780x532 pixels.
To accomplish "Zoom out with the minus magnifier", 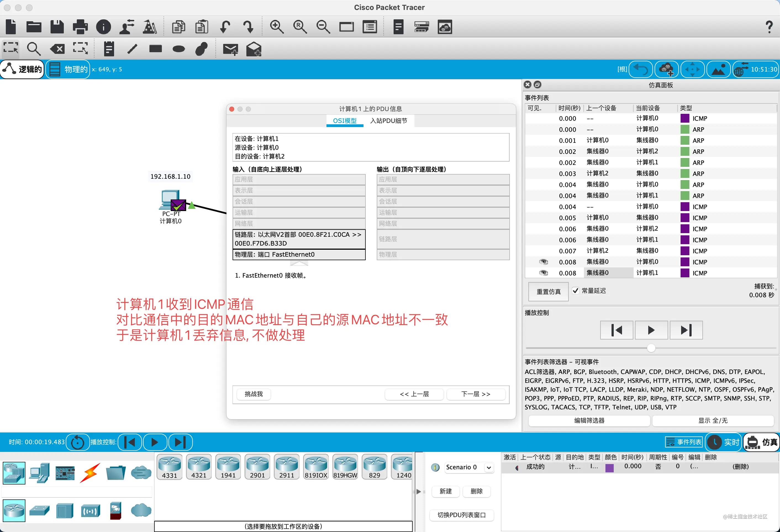I will click(x=323, y=27).
